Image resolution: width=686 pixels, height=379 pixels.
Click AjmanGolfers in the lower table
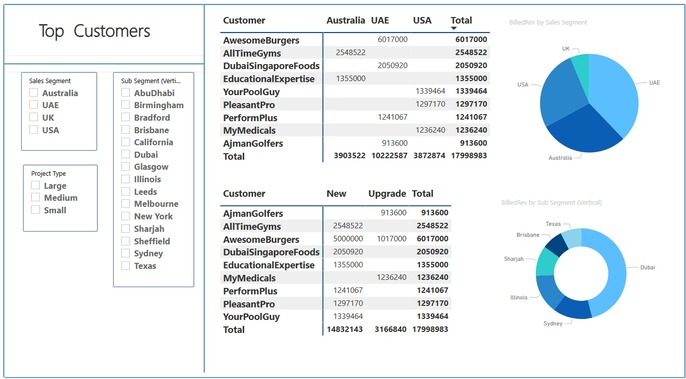click(x=253, y=213)
